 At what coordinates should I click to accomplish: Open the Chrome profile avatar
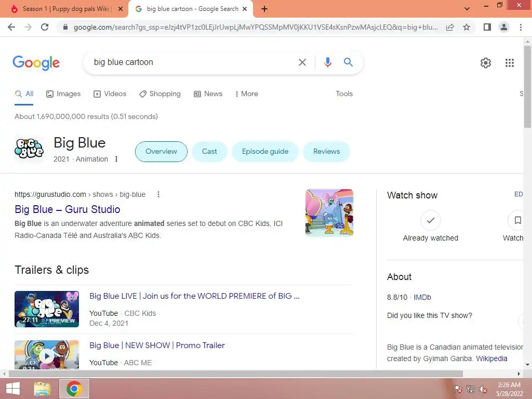click(504, 27)
